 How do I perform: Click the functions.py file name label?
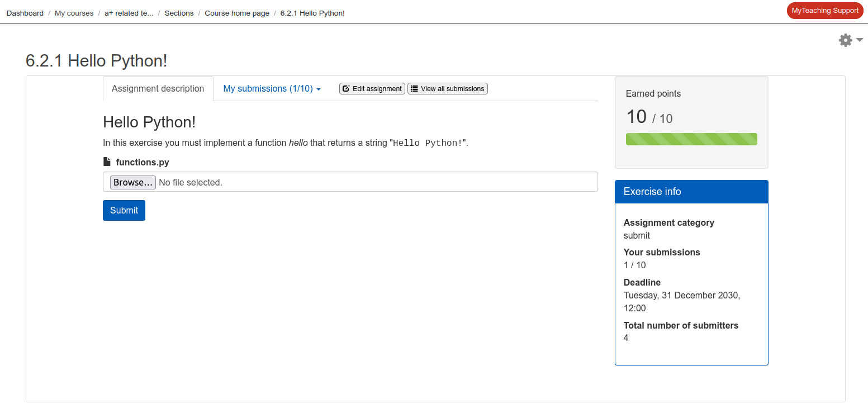143,162
